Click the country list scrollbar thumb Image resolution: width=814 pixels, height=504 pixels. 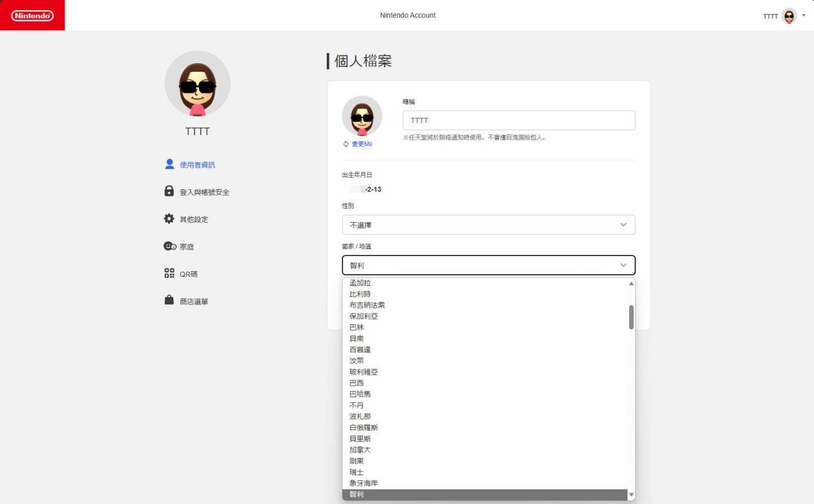pyautogui.click(x=631, y=317)
